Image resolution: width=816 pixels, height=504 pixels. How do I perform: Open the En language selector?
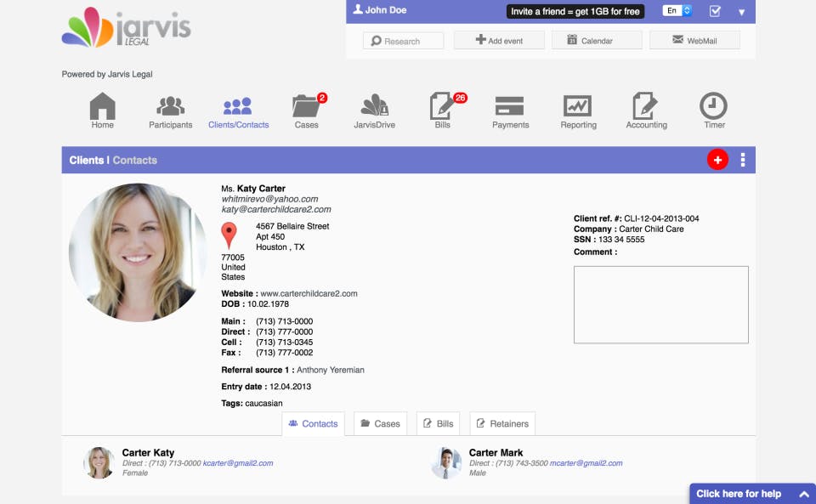[677, 10]
